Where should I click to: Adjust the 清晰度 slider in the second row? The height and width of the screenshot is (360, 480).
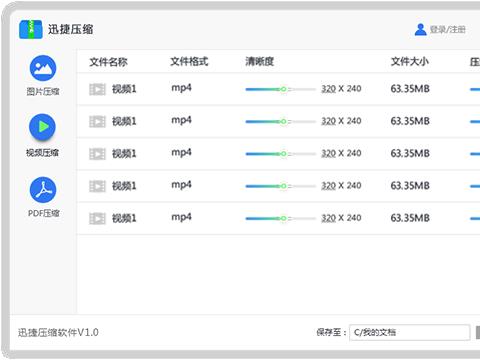click(280, 122)
